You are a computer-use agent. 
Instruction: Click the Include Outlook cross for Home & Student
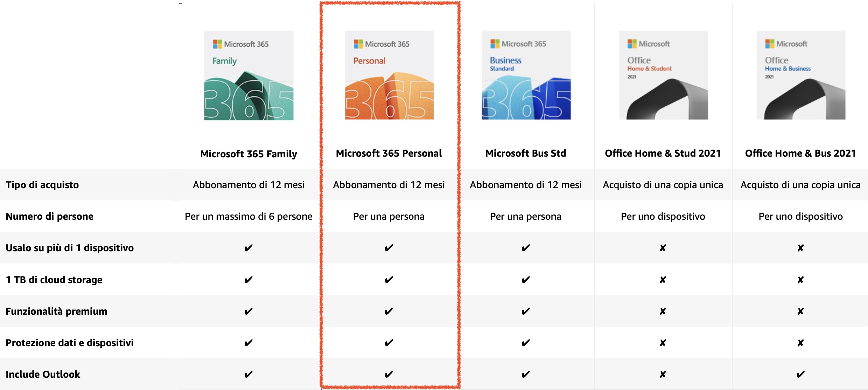[663, 374]
